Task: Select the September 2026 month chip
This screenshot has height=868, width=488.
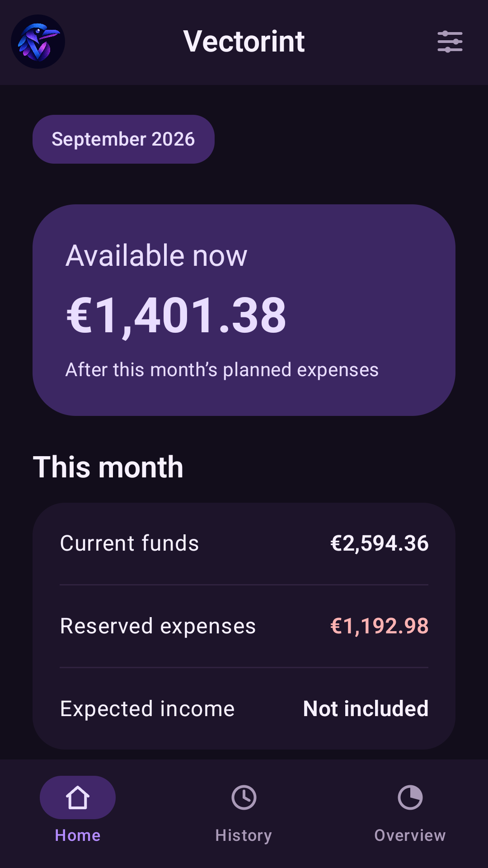Action: pos(123,139)
